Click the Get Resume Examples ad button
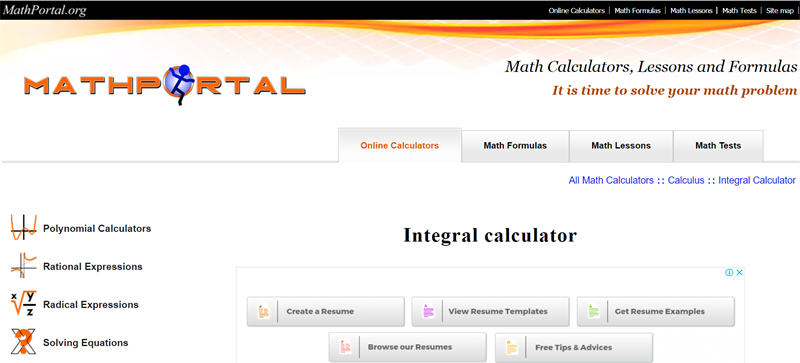The image size is (800, 363). coord(656,311)
